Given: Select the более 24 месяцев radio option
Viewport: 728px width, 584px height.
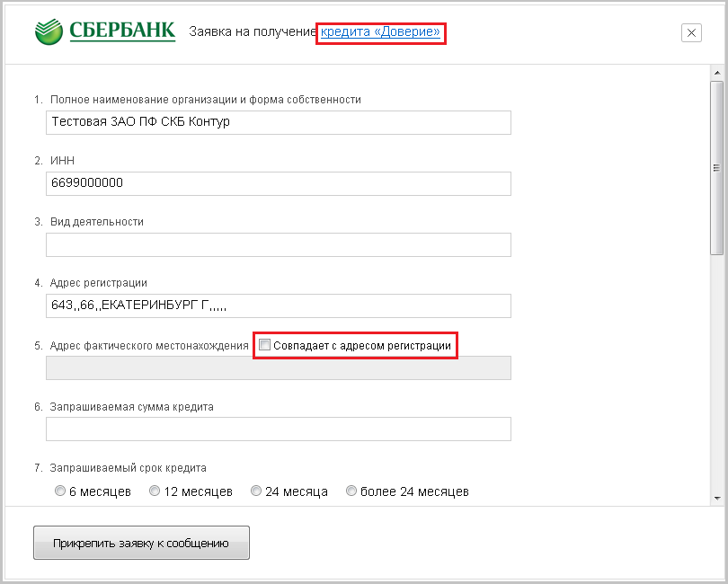Looking at the screenshot, I should click(351, 491).
